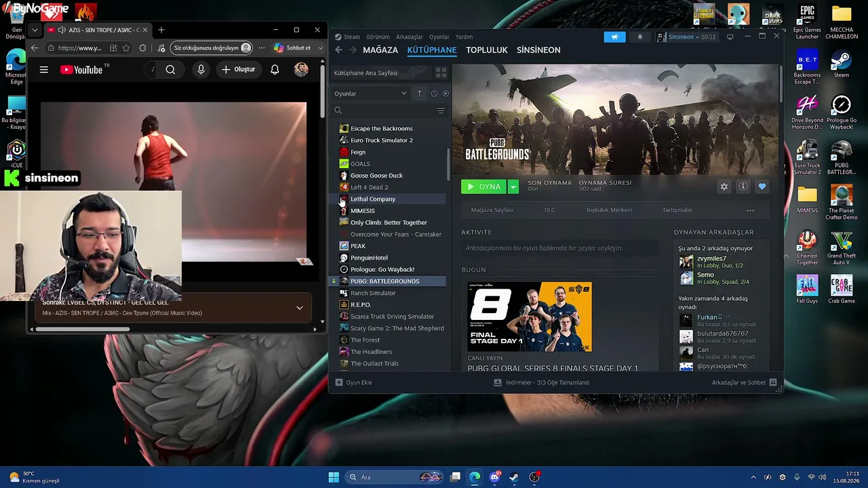Viewport: 868px width, 488px height.
Task: Open browser settings ellipsis menu
Action: click(x=262, y=48)
